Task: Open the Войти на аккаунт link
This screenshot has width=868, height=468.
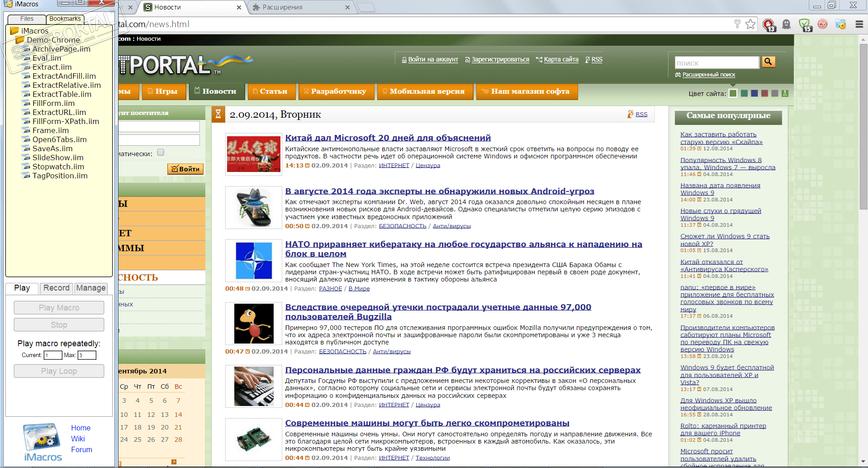Action: (x=433, y=60)
